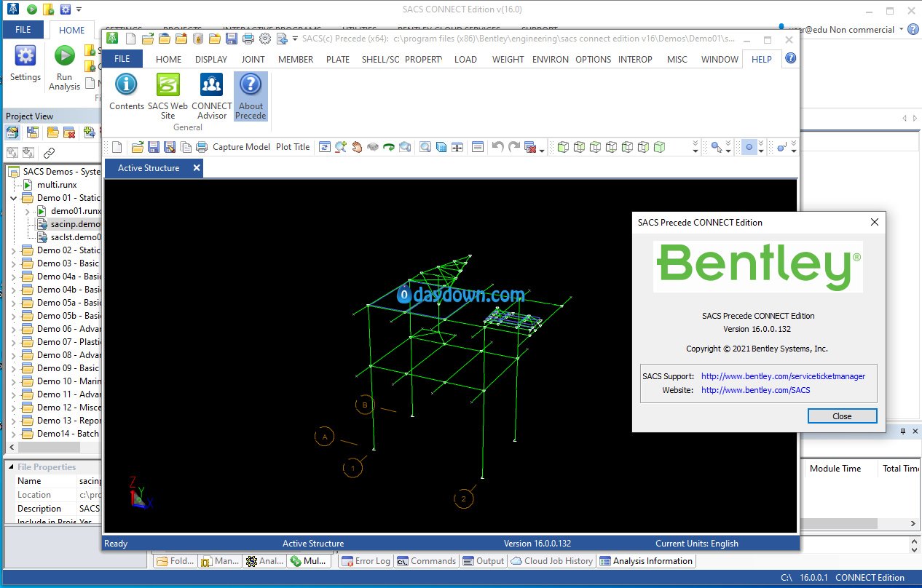Screen dimensions: 922x588
Task: Click the green rotate arrow icon
Action: tap(389, 147)
